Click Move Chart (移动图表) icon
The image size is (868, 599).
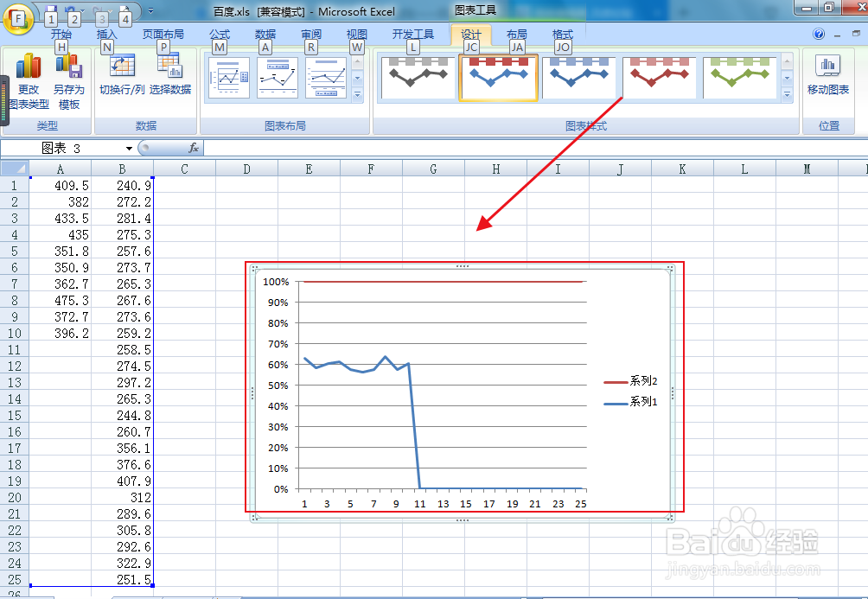click(x=827, y=74)
